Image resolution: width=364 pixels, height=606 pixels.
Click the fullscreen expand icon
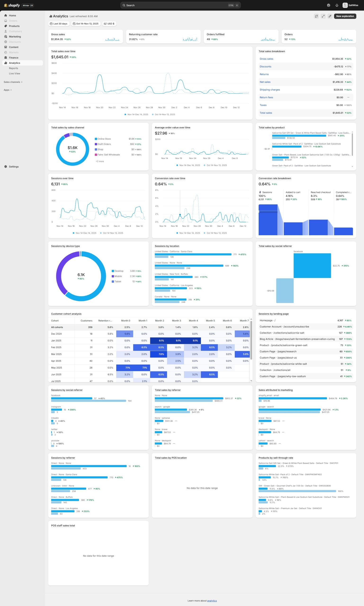[x=323, y=16]
